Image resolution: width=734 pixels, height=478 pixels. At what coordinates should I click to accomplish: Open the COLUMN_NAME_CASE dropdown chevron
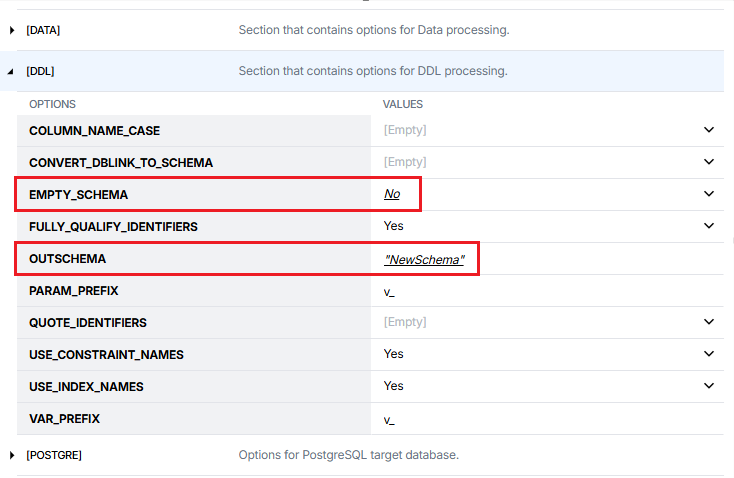tap(709, 130)
